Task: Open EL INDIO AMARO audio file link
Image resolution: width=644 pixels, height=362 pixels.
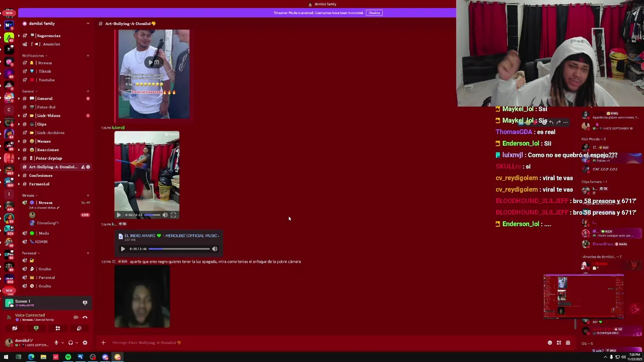Action: [171, 236]
